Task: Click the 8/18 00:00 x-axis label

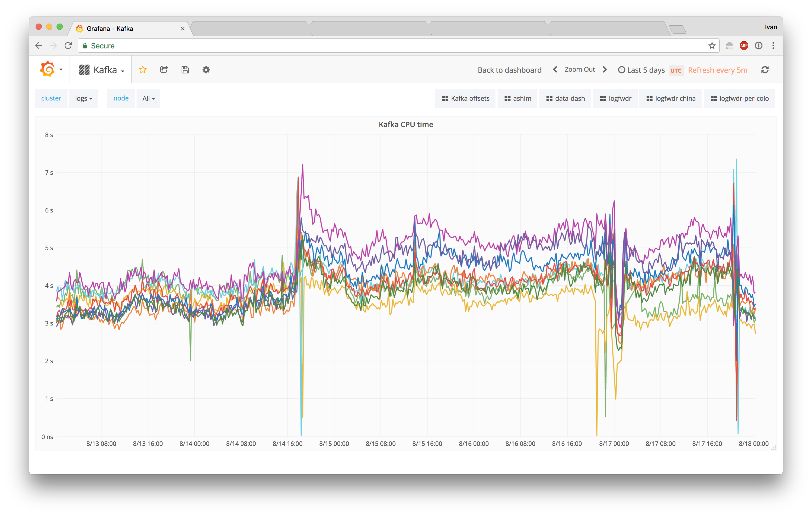Action: [754, 444]
